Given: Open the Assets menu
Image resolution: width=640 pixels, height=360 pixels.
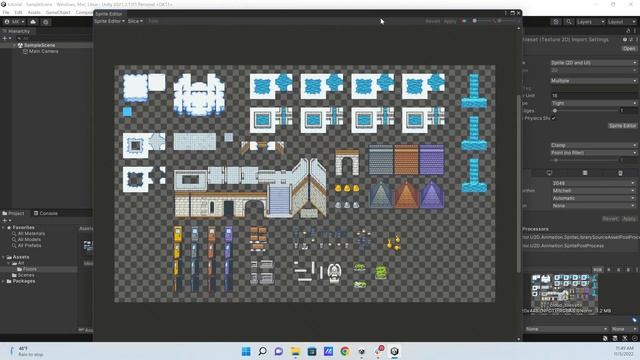Looking at the screenshot, I should click(x=34, y=12).
